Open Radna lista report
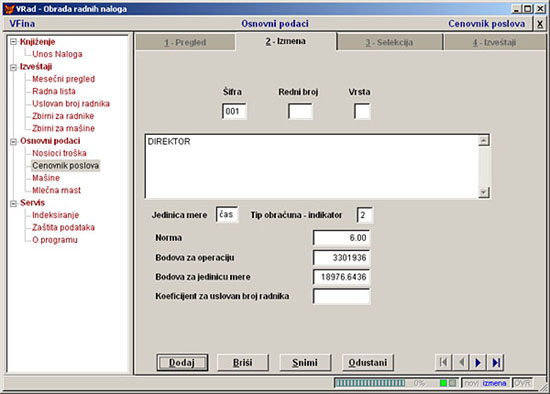550x394 pixels. click(54, 91)
